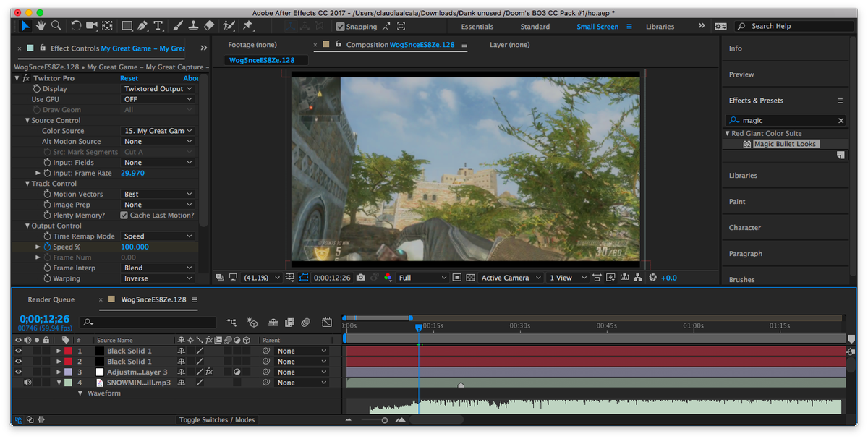Screen dimensions: 868x439
Task: Toggle the transparency grid in the viewer
Action: pyautogui.click(x=470, y=278)
